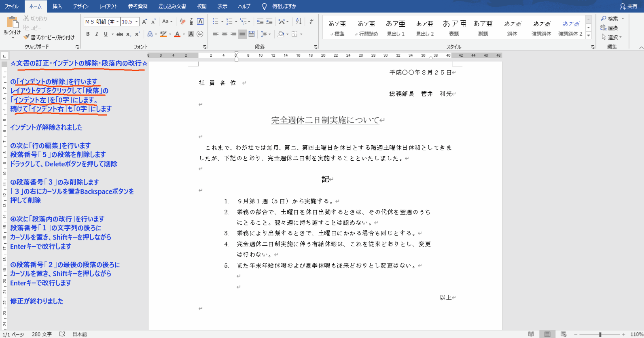644x338 pixels.
Task: Toggle show/hide paragraph marks
Action: coord(311,21)
